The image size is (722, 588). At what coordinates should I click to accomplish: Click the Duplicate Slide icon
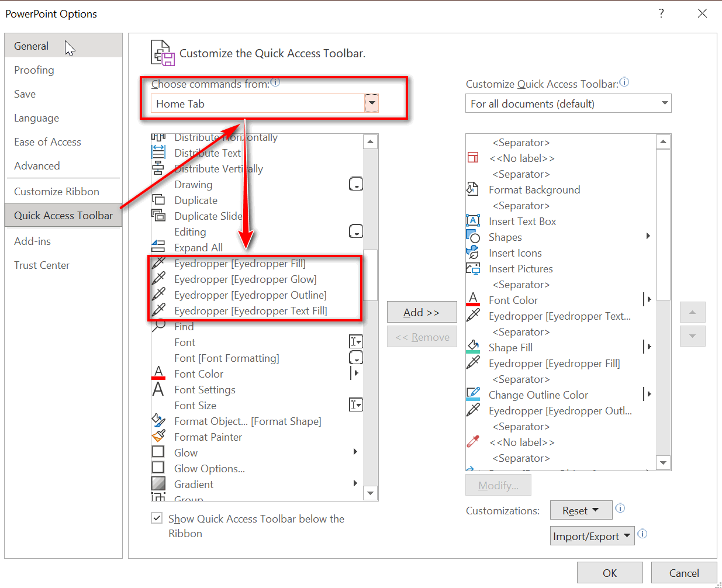click(158, 216)
